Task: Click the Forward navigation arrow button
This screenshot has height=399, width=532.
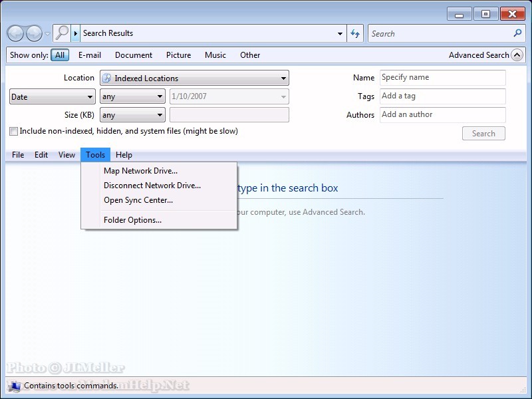Action: coord(34,33)
